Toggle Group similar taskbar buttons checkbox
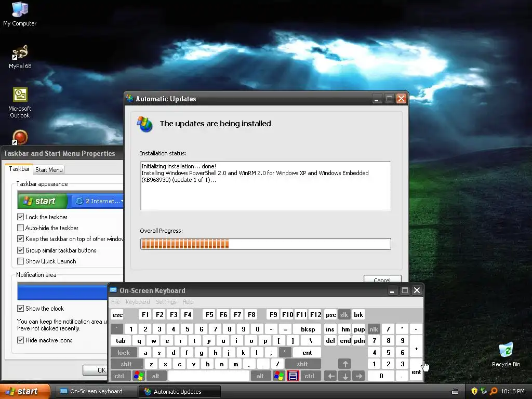The image size is (532, 399). click(x=20, y=250)
